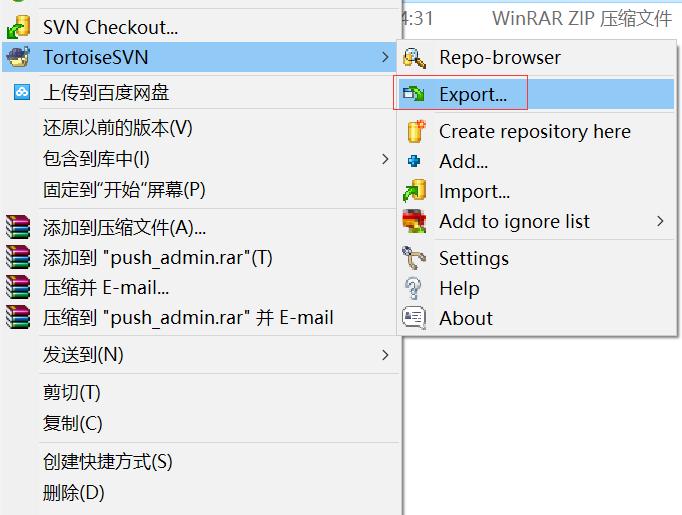Click the About speech bubble icon
The height and width of the screenshot is (515, 682).
pos(414,318)
